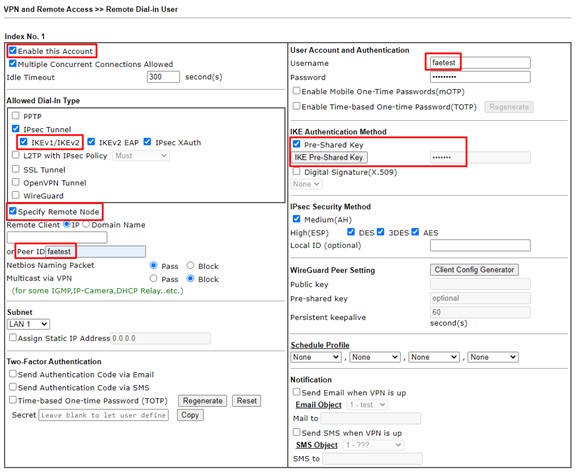Enable the WireGuard dial-in checkbox

pyautogui.click(x=15, y=195)
